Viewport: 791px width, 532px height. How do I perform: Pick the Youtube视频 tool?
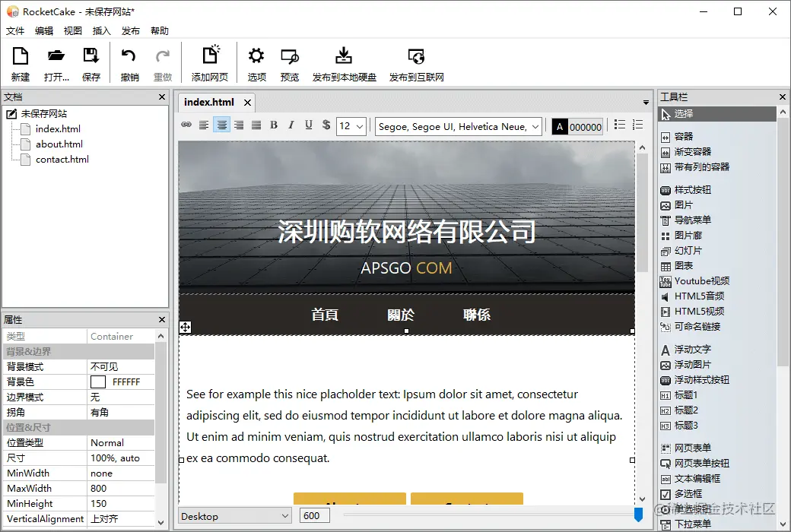(701, 281)
